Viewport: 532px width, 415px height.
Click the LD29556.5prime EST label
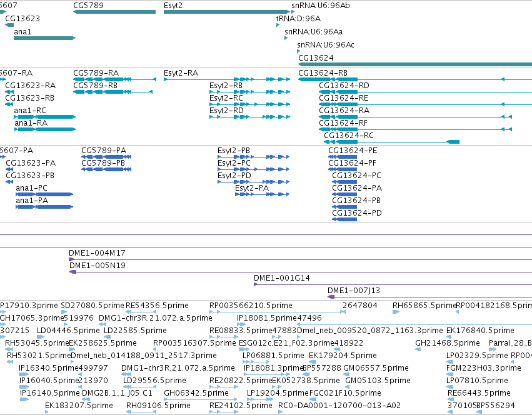[154, 381]
